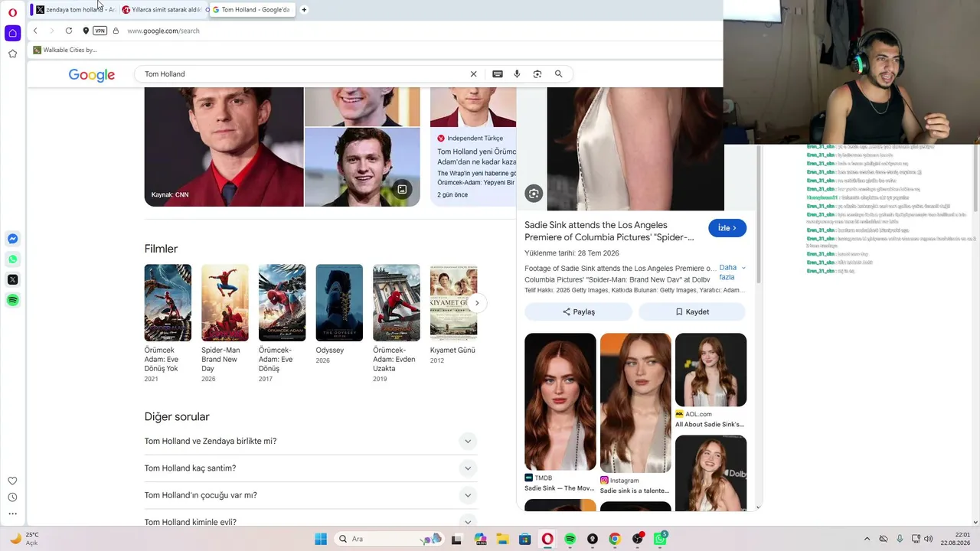The width and height of the screenshot is (980, 551).
Task: Open the 'Kıyamet Günü' film title link
Action: pos(452,350)
